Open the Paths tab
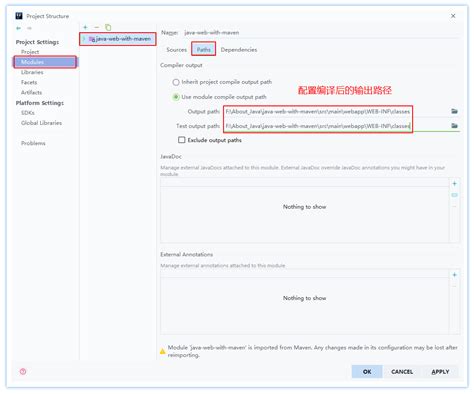This screenshot has width=474, height=394. (203, 50)
